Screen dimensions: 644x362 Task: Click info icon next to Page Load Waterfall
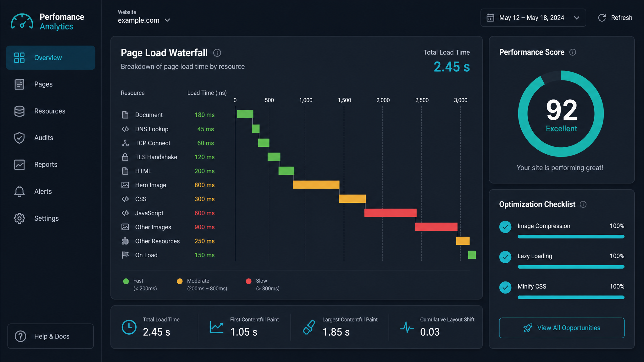(x=217, y=53)
